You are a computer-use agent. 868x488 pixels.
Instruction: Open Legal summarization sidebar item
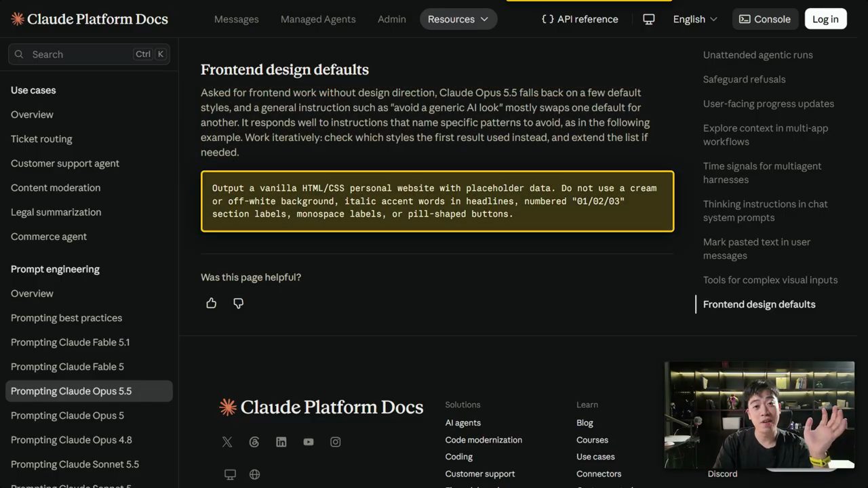tap(56, 212)
